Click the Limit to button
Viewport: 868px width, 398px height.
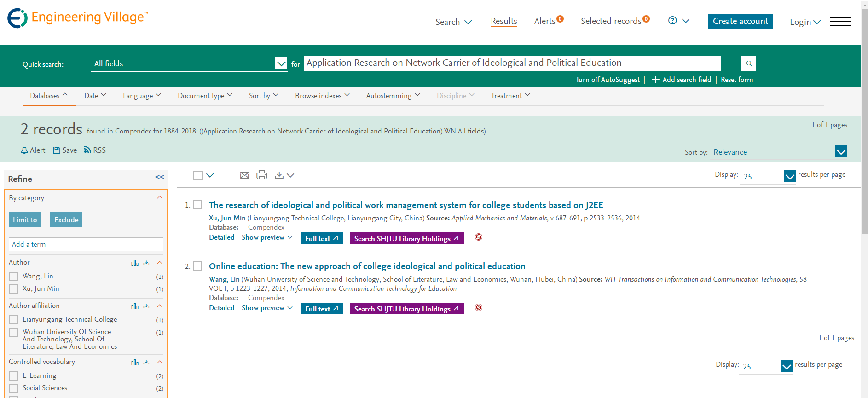[x=25, y=220]
